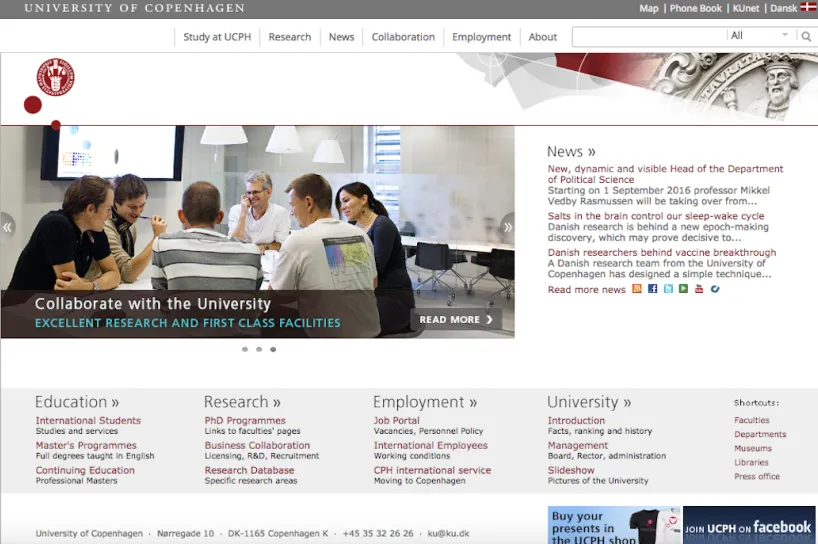
Task: Open the Education » section heading
Action: (77, 402)
